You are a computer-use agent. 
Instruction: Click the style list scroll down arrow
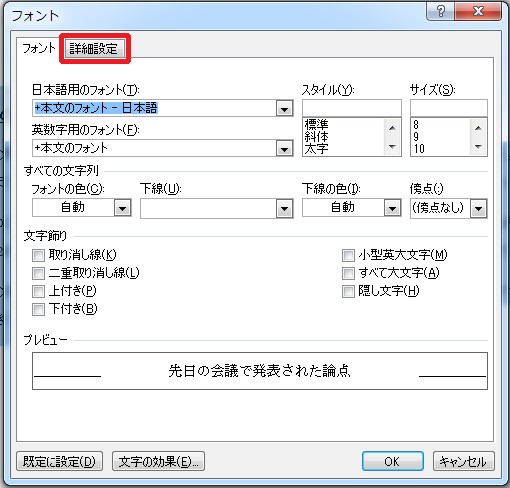pyautogui.click(x=392, y=146)
